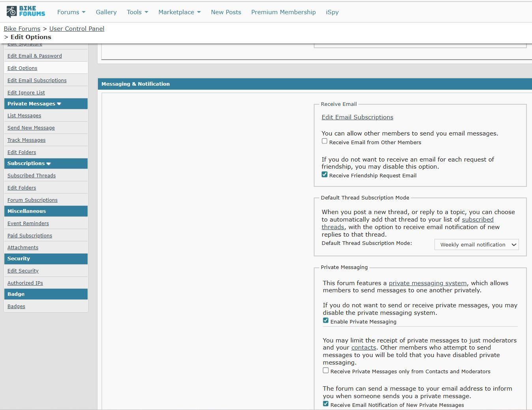Open Edit Ignore List in sidebar

click(26, 93)
